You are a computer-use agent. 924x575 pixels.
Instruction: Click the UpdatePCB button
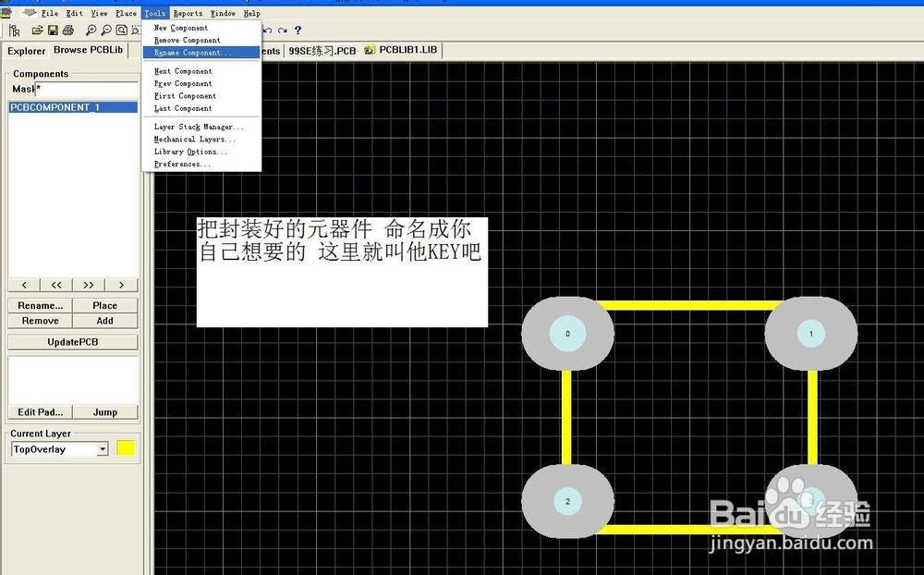[72, 342]
